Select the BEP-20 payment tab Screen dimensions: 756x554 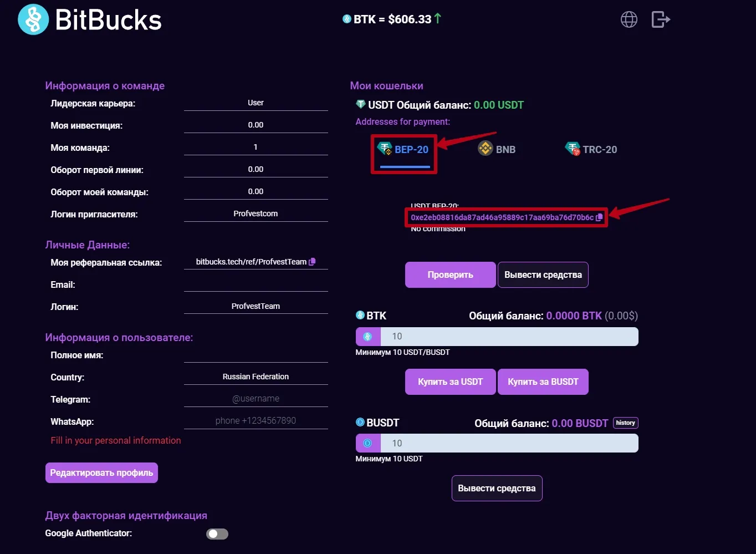click(x=403, y=150)
